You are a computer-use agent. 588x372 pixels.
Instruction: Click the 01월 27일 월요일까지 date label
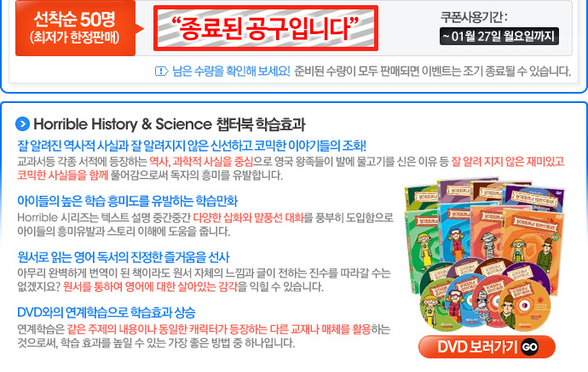click(499, 37)
